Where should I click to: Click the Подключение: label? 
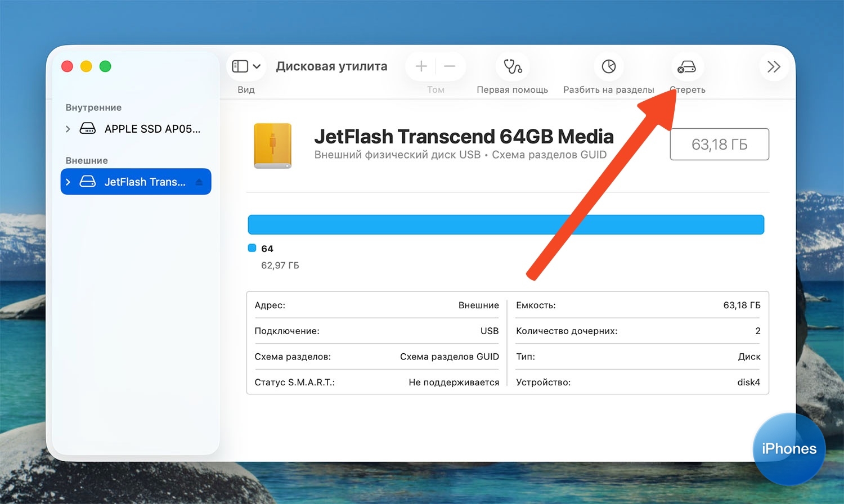coord(287,331)
